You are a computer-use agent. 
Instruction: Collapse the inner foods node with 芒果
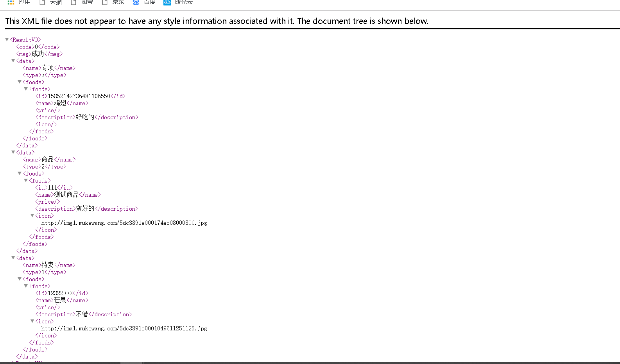click(26, 286)
